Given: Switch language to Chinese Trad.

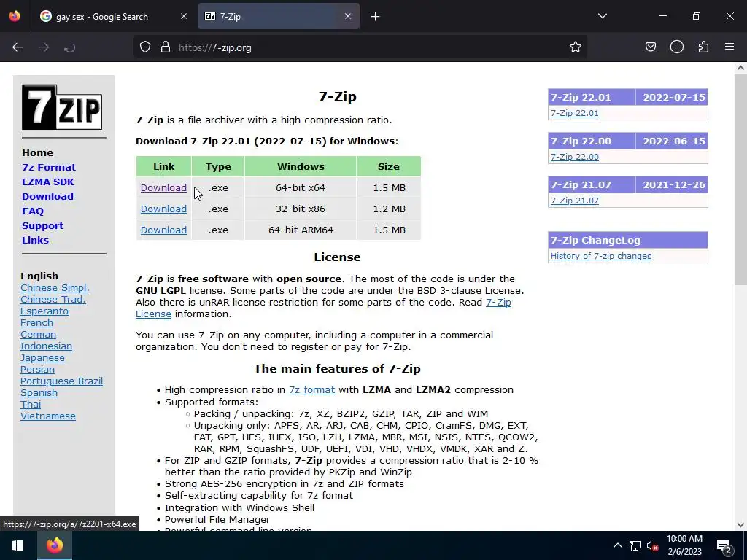Looking at the screenshot, I should 53,299.
